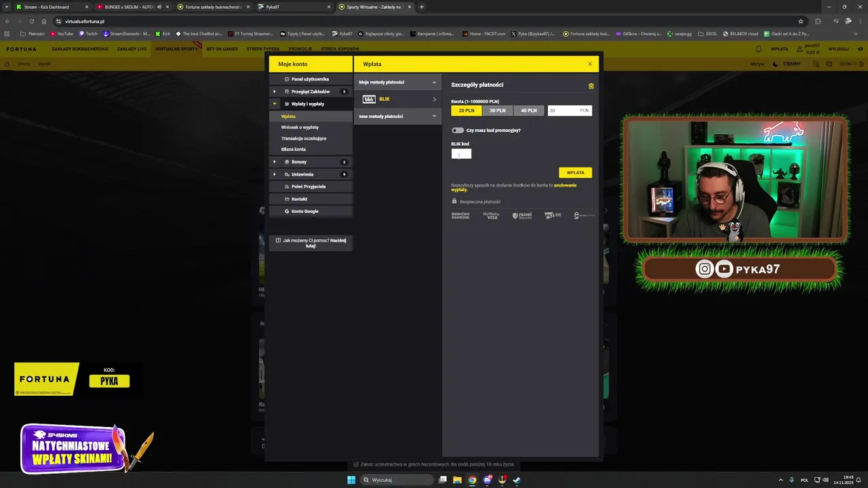Image resolution: width=868 pixels, height=488 pixels.
Task: Select the 30 PLN amount
Action: pyautogui.click(x=498, y=110)
